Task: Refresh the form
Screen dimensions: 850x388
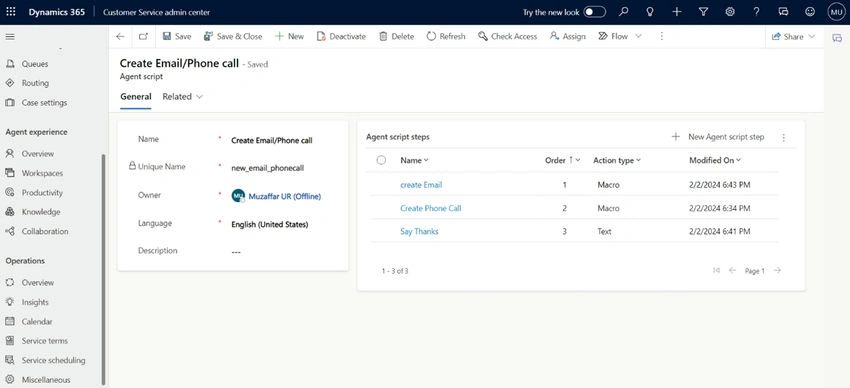Action: [446, 36]
